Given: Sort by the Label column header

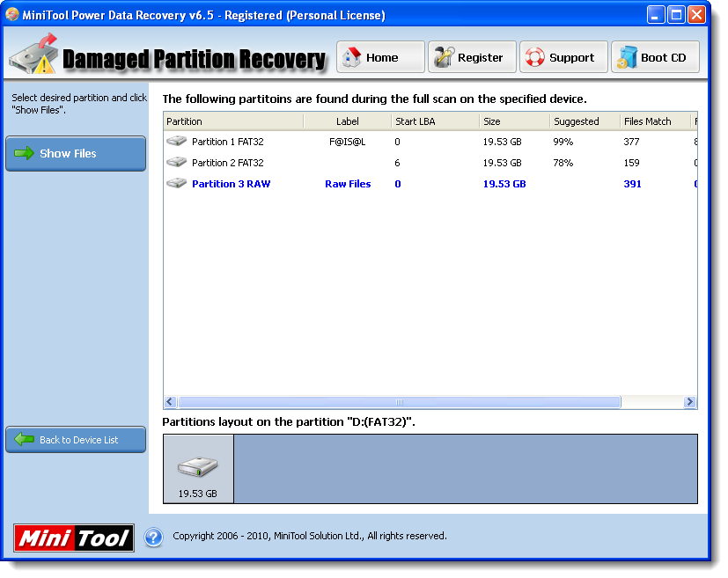Looking at the screenshot, I should click(x=348, y=121).
